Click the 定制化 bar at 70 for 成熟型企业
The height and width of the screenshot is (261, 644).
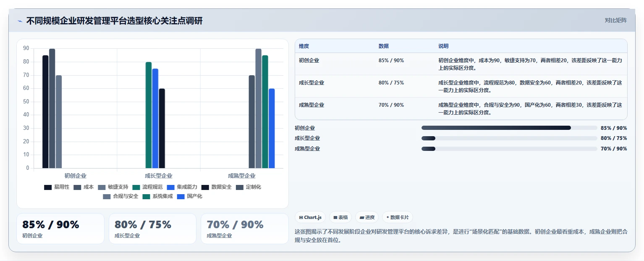252,122
